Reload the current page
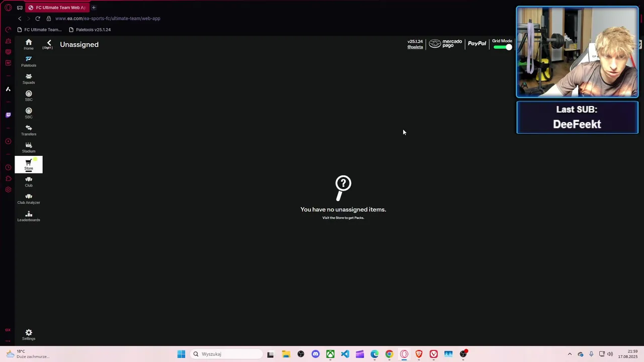 point(38,19)
